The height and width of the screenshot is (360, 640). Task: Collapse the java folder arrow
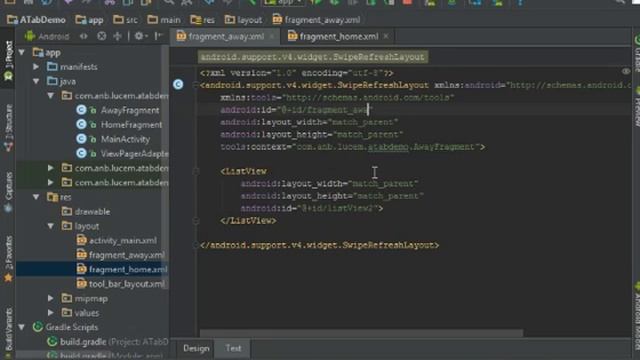click(x=36, y=81)
